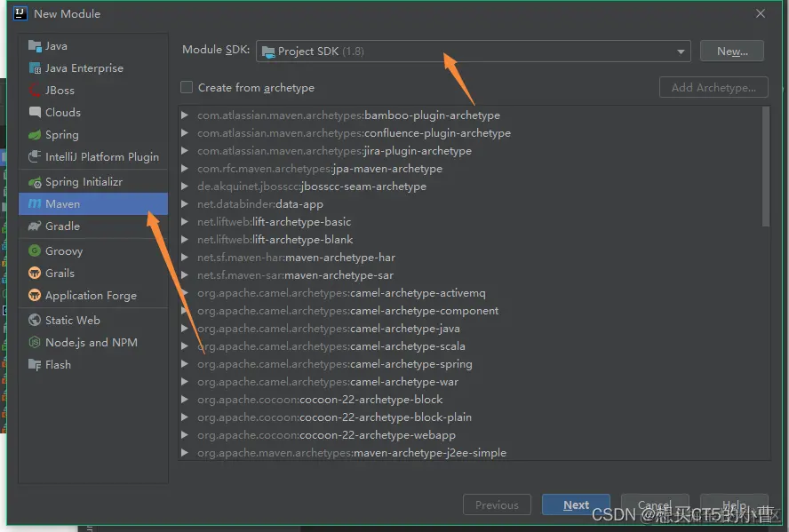This screenshot has height=532, width=789.
Task: Click the Add Archetype... button
Action: pyautogui.click(x=713, y=88)
